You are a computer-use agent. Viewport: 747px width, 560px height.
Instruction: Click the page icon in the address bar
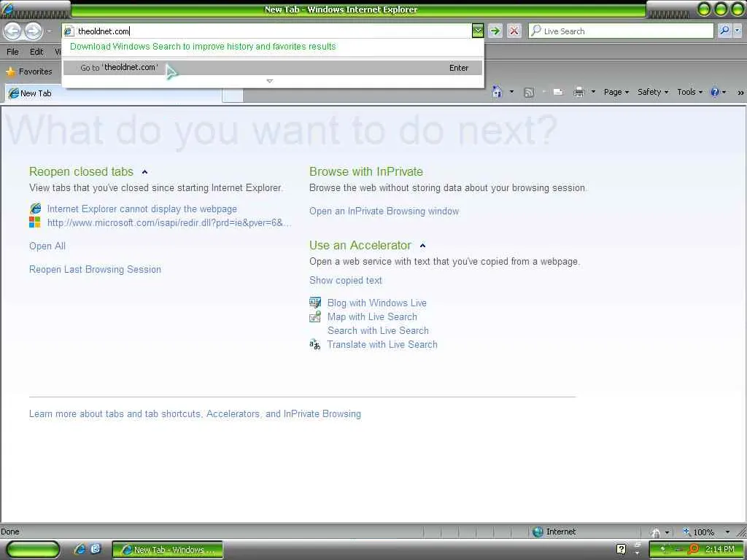(x=69, y=31)
